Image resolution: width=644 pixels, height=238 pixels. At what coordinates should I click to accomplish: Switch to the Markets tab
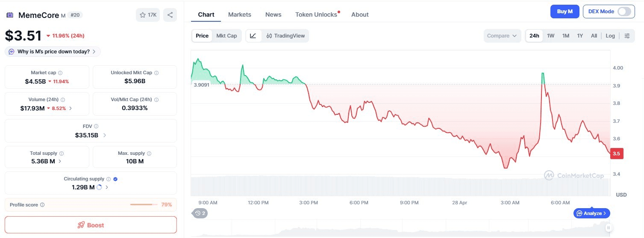click(240, 15)
